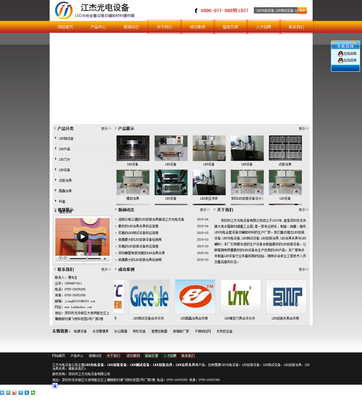
Task: Click 更多 in the 产品展示 section header
Action: [303, 129]
